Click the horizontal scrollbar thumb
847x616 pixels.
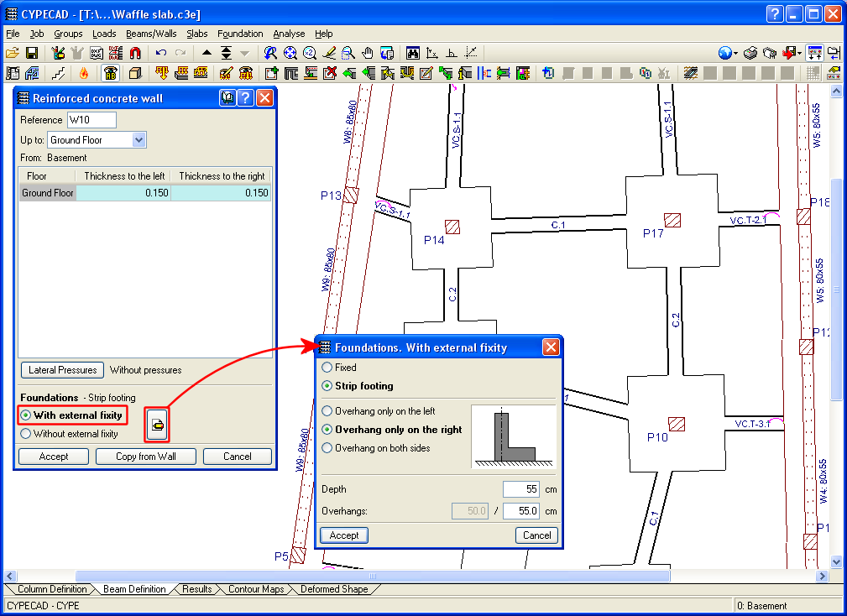(x=373, y=576)
